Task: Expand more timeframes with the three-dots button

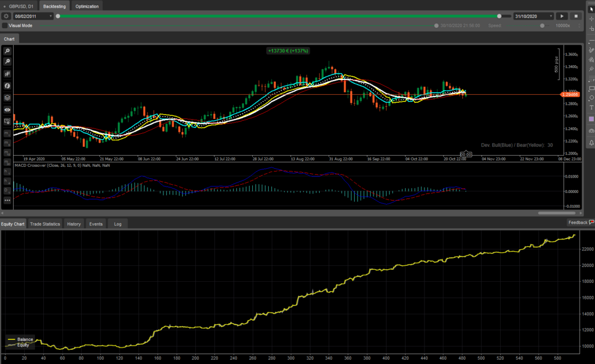Action: 7,200
